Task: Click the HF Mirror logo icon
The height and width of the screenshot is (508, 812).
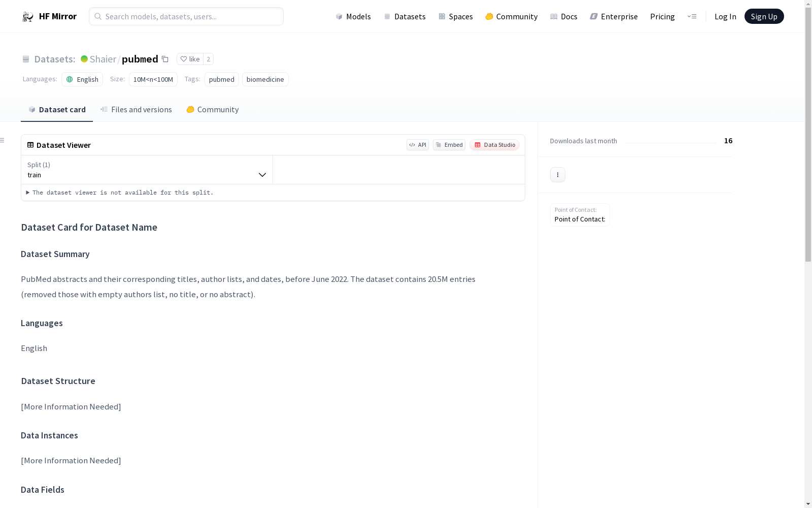Action: click(x=27, y=17)
